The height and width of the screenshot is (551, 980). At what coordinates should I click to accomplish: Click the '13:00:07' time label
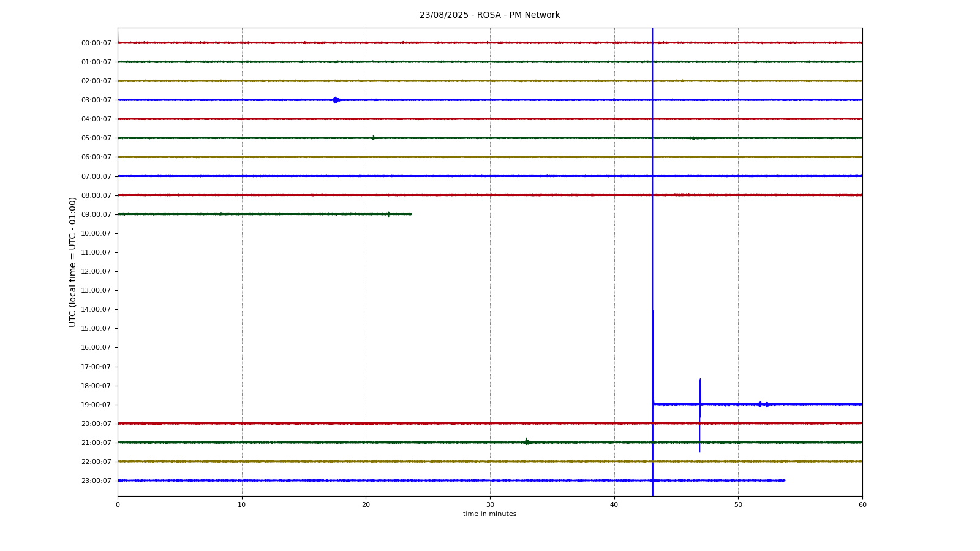(x=96, y=290)
